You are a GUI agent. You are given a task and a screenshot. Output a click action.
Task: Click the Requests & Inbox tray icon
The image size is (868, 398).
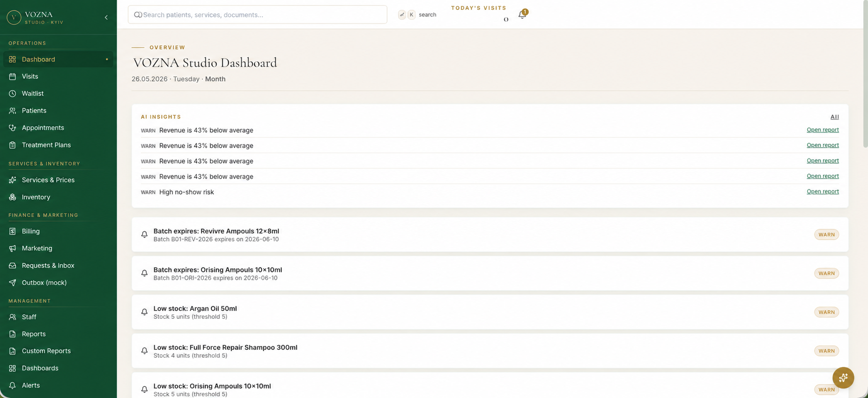[12, 265]
